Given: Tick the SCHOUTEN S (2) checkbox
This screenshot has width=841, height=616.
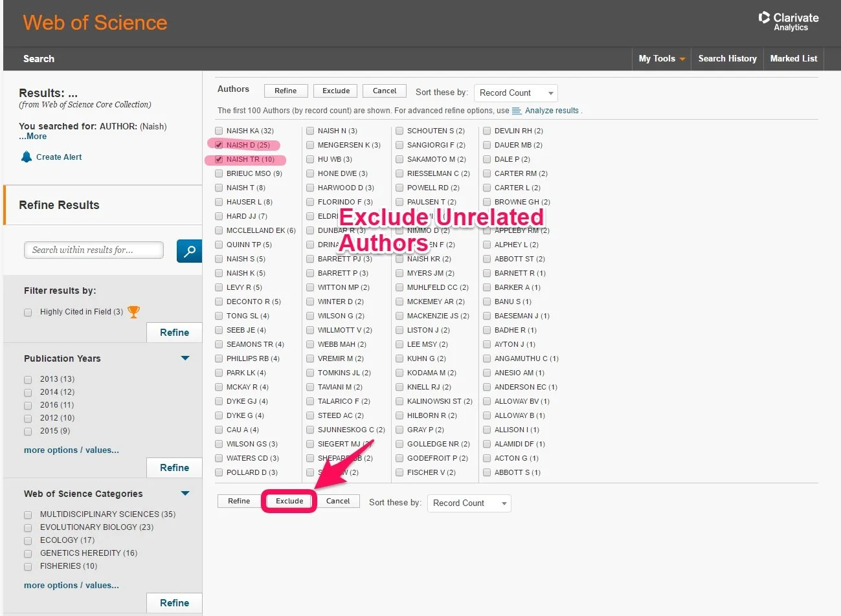Looking at the screenshot, I should tap(399, 131).
